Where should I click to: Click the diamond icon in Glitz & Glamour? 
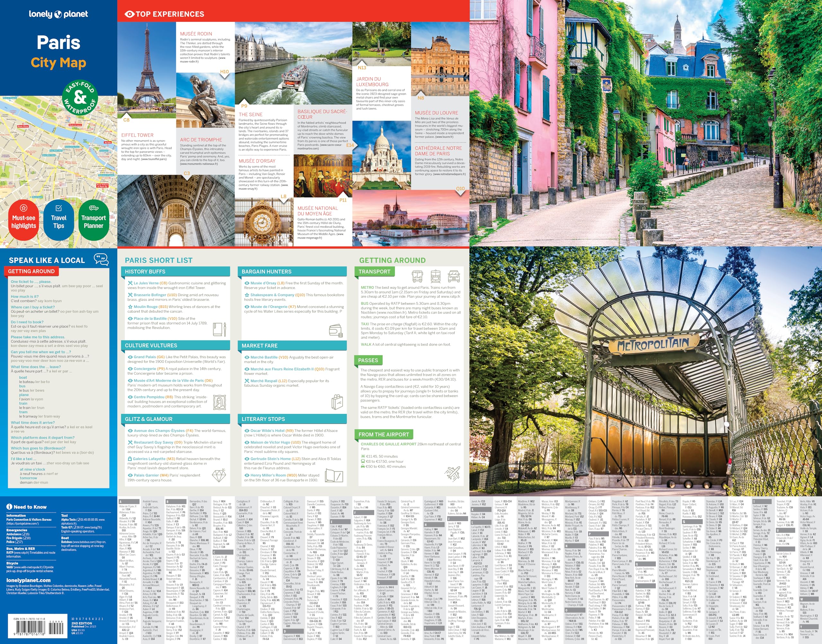click(219, 476)
